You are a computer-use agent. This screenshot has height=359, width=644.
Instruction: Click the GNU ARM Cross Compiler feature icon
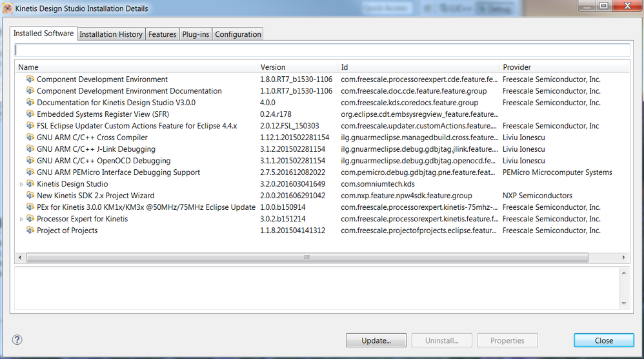[x=30, y=137]
